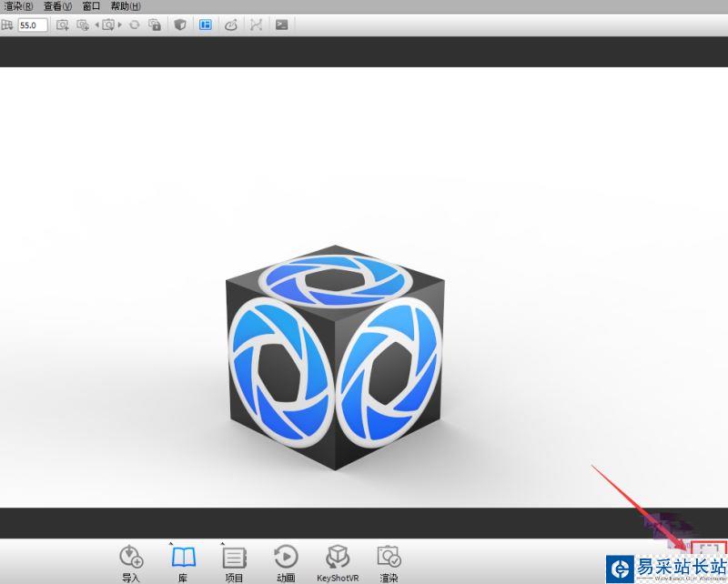Image resolution: width=728 pixels, height=584 pixels.
Task: Go to previous camera with left arrow
Action: click(x=97, y=25)
